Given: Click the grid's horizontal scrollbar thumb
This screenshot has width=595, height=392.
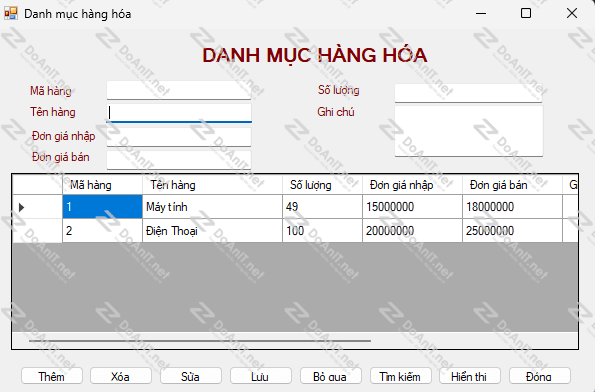Looking at the screenshot, I should [x=200, y=341].
